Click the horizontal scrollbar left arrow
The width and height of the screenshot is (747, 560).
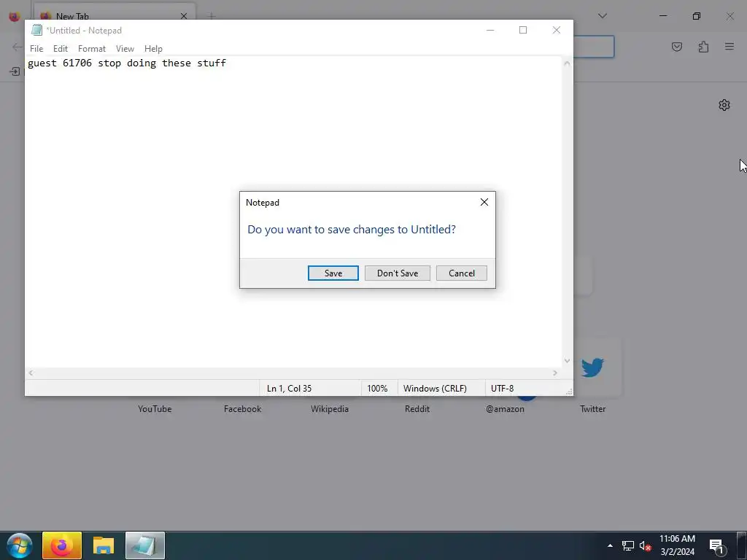pos(31,373)
